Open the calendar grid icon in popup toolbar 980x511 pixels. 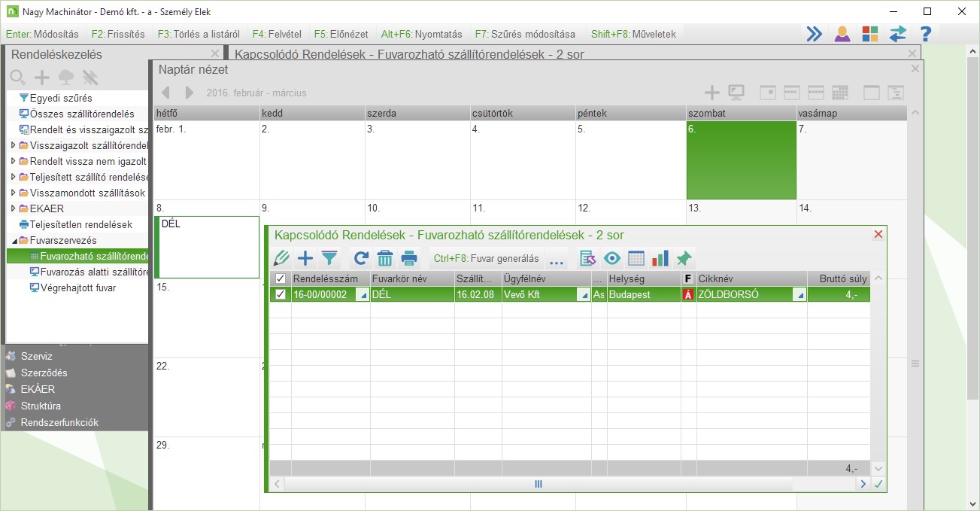pyautogui.click(x=636, y=258)
